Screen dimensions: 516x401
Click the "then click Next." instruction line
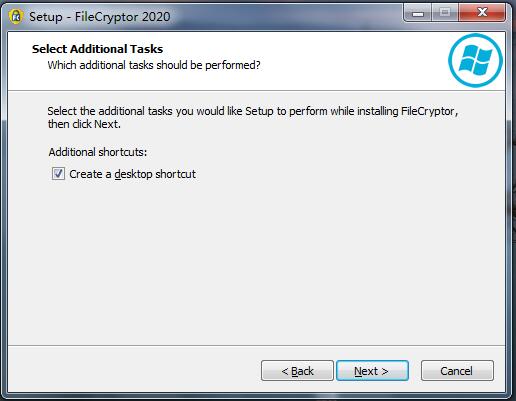(x=84, y=124)
